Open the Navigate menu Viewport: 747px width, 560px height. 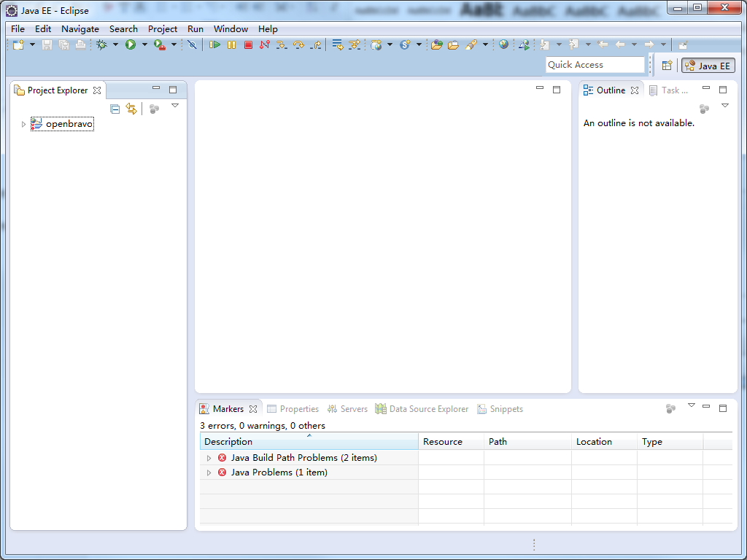click(80, 29)
